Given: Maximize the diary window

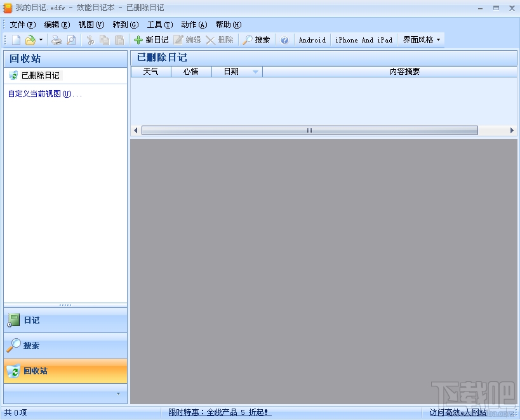Looking at the screenshot, I should (496, 8).
